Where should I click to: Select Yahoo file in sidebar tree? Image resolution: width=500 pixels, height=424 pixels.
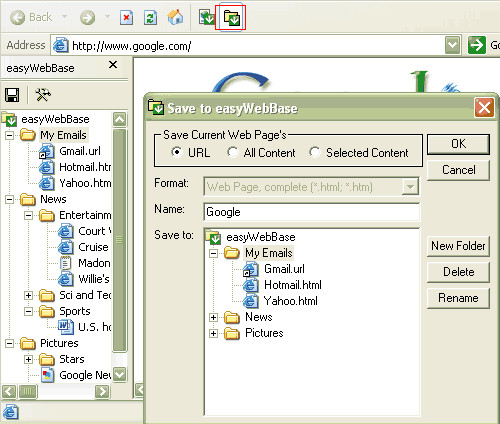85,183
